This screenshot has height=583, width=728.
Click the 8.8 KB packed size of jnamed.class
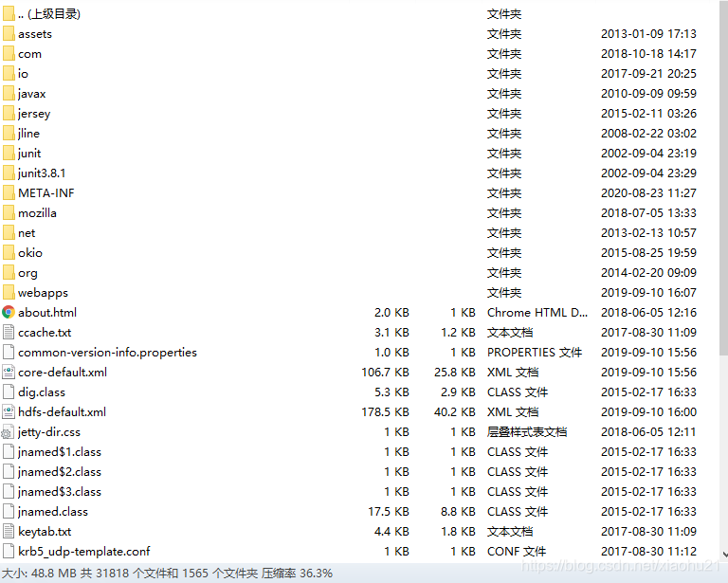tap(458, 512)
